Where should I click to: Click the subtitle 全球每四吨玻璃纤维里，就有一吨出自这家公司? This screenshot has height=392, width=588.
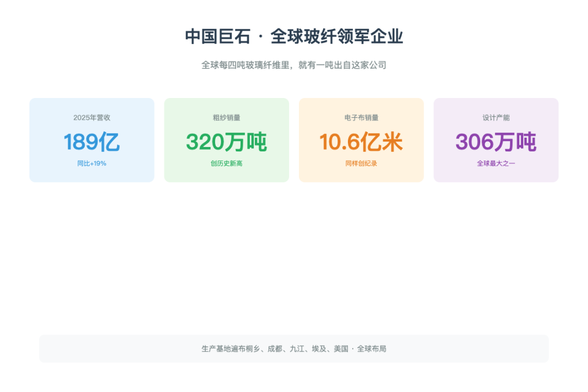(x=294, y=65)
